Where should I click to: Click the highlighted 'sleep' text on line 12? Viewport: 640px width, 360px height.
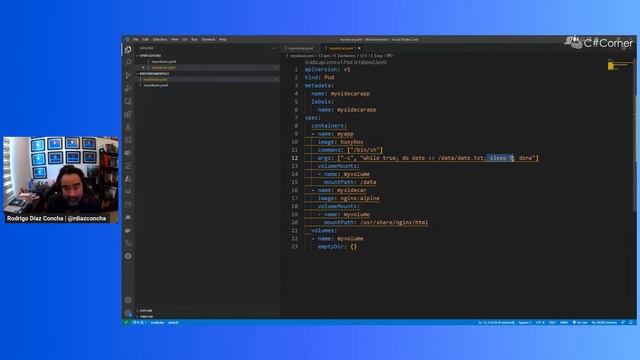[498, 158]
